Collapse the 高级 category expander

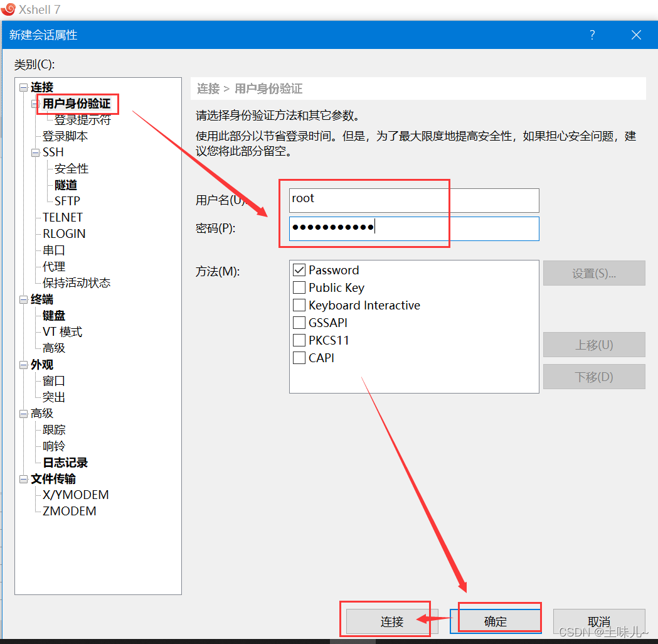(23, 414)
